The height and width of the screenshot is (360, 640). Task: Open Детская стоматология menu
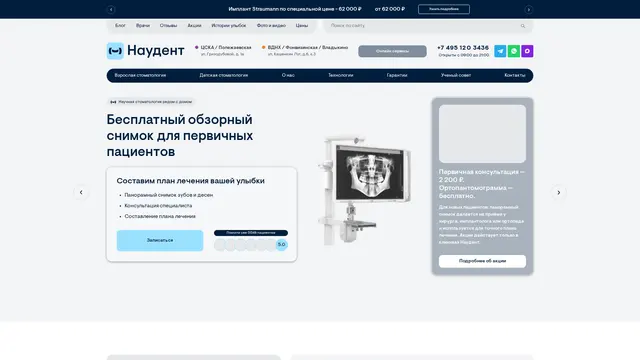coord(224,75)
